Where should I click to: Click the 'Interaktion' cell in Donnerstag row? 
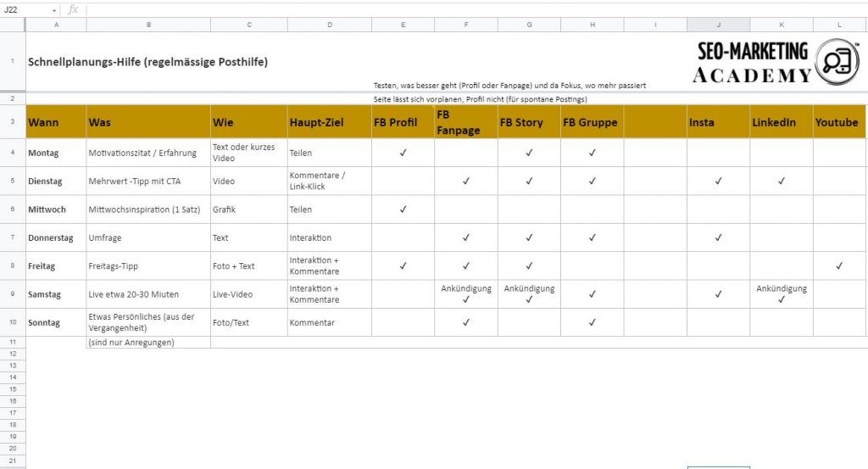point(330,237)
